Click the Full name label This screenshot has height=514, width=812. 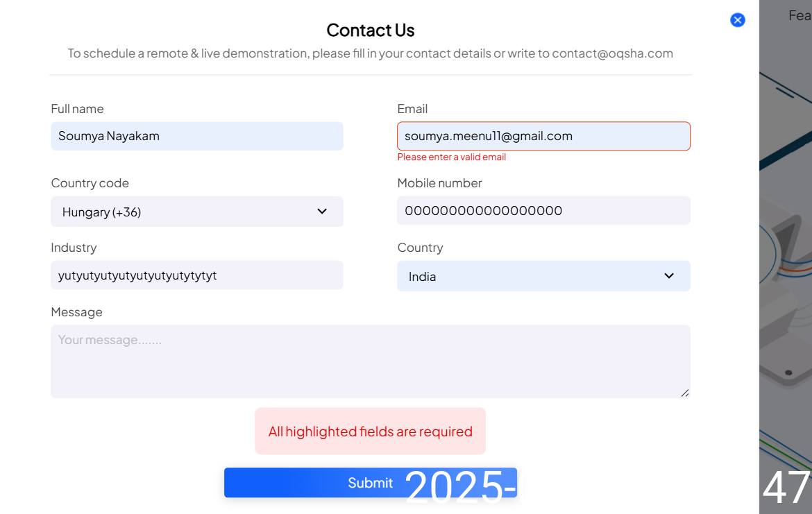(x=77, y=109)
